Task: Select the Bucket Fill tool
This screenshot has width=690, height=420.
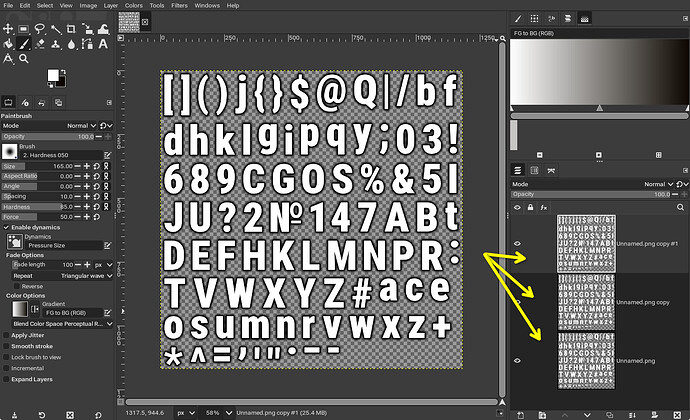Action: (9, 42)
